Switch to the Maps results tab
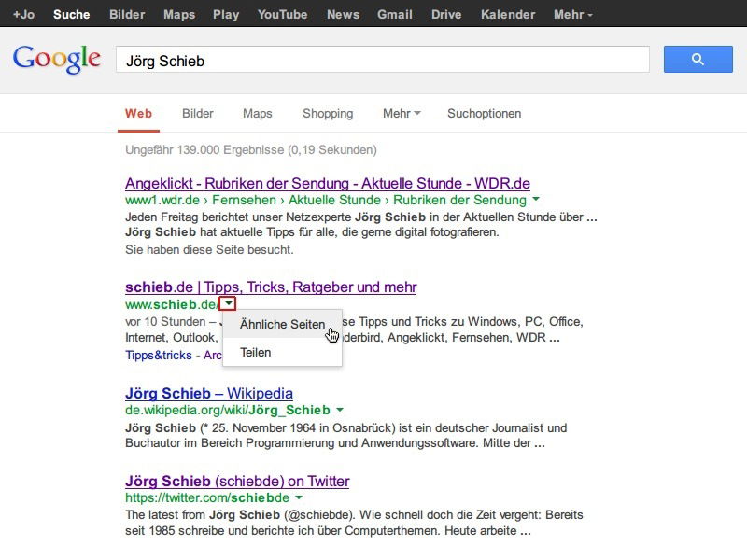 click(x=258, y=113)
